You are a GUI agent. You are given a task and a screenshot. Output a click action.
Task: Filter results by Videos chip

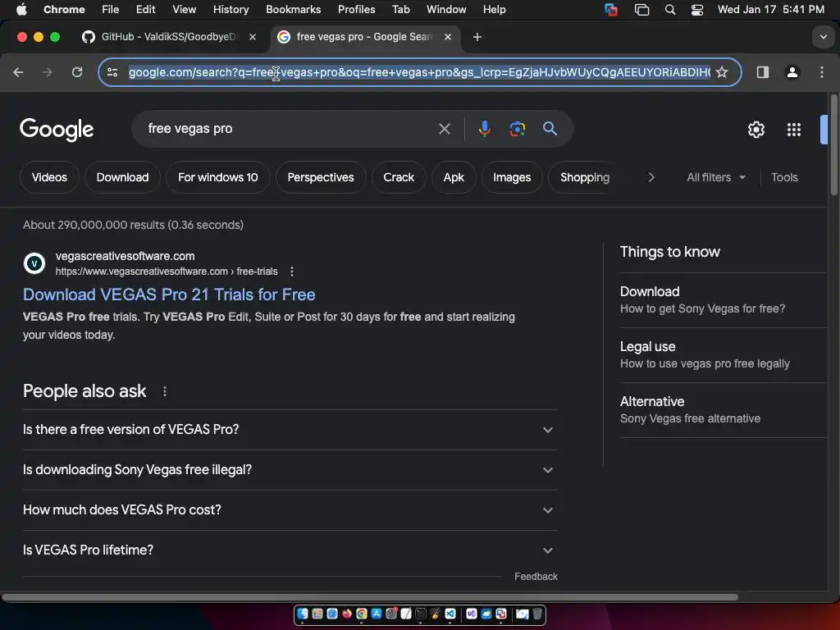49,177
